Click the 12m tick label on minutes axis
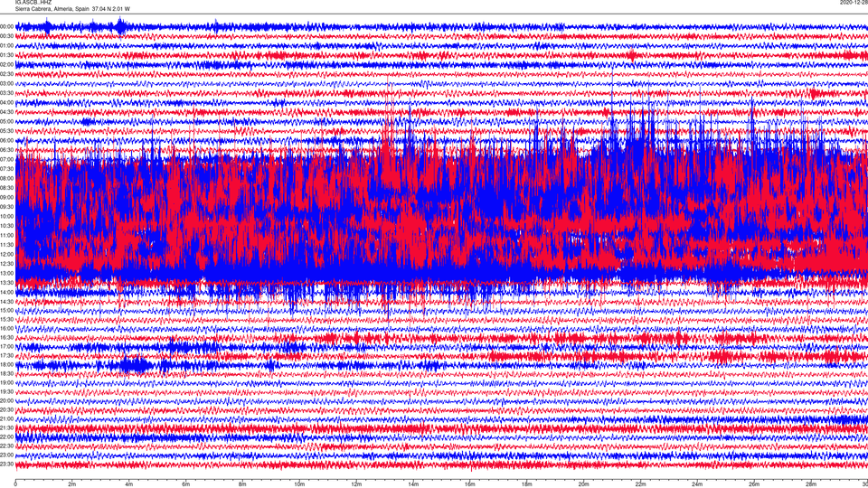Image resolution: width=868 pixels, height=488 pixels. coord(356,484)
